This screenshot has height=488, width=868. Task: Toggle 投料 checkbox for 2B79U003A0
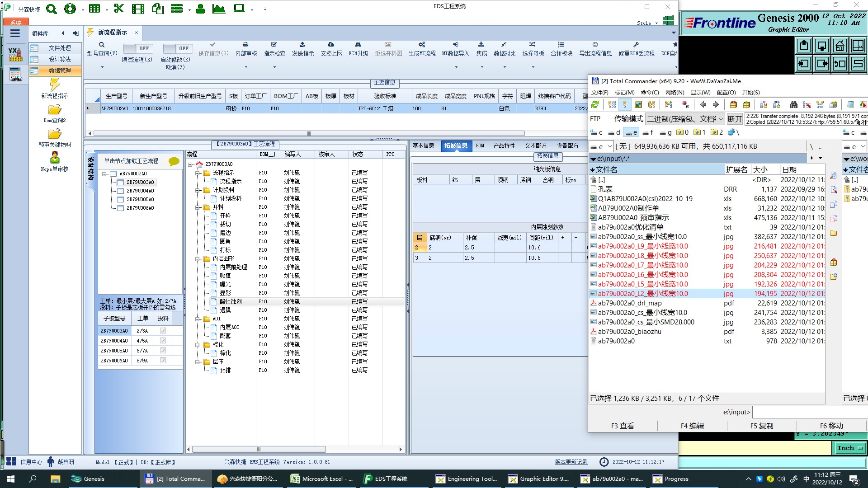163,331
